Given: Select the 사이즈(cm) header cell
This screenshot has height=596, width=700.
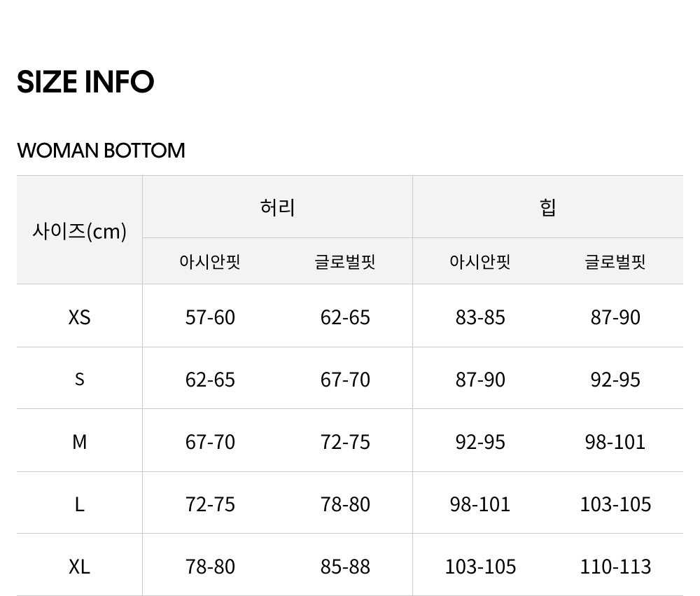Looking at the screenshot, I should coord(79,230).
